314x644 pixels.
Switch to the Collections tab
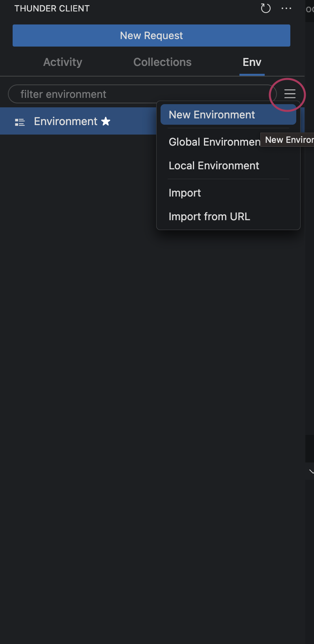(x=162, y=62)
